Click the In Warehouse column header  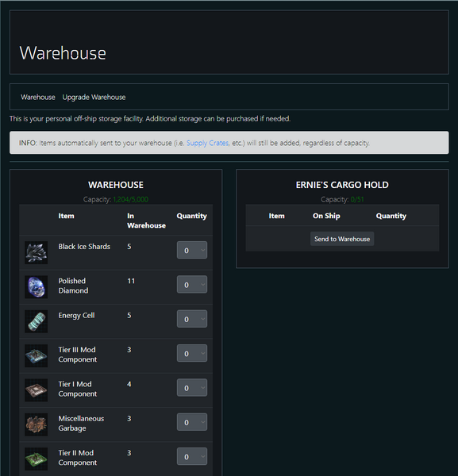coord(146,221)
